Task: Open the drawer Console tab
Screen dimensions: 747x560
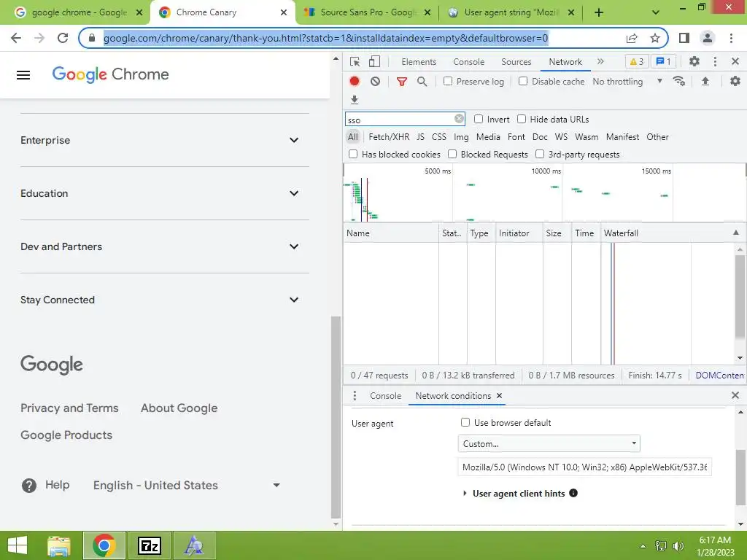Action: (385, 396)
